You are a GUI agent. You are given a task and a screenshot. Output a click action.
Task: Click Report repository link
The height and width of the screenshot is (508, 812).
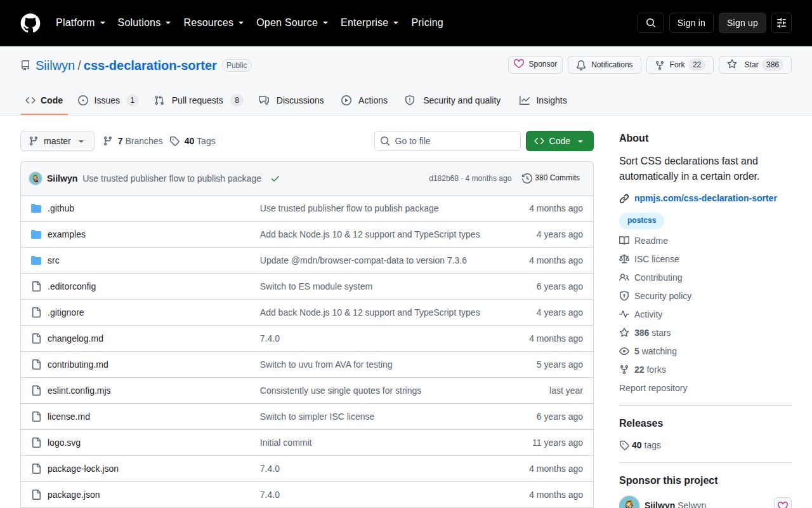coord(653,388)
